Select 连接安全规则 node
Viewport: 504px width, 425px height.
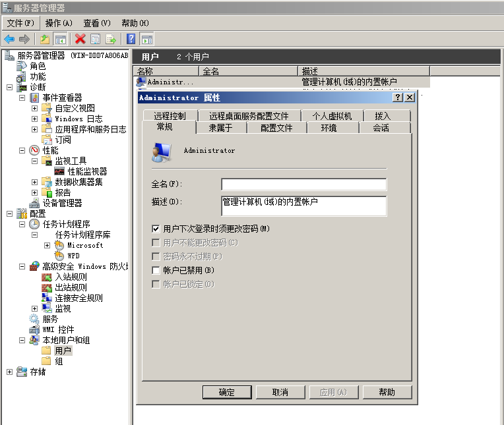point(79,298)
